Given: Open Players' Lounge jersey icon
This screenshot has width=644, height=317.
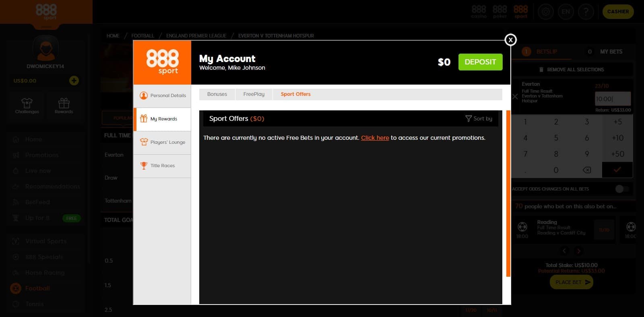Looking at the screenshot, I should pyautogui.click(x=144, y=142).
